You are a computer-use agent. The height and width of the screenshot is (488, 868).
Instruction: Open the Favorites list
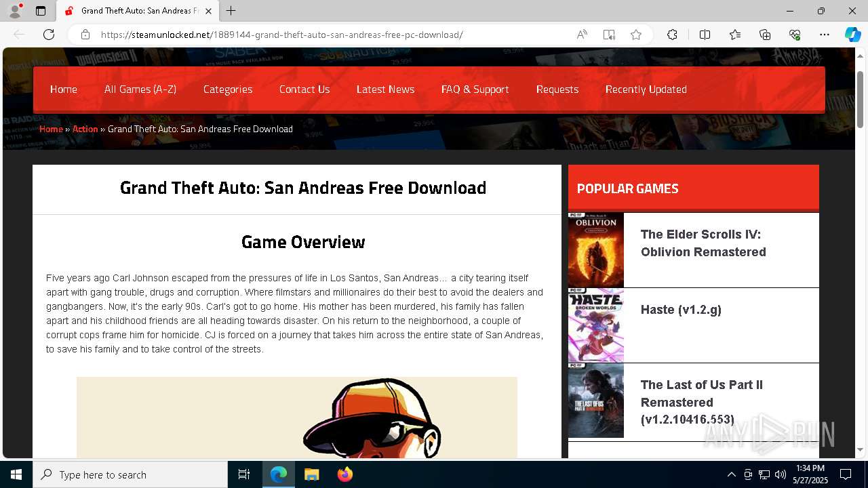tap(735, 35)
